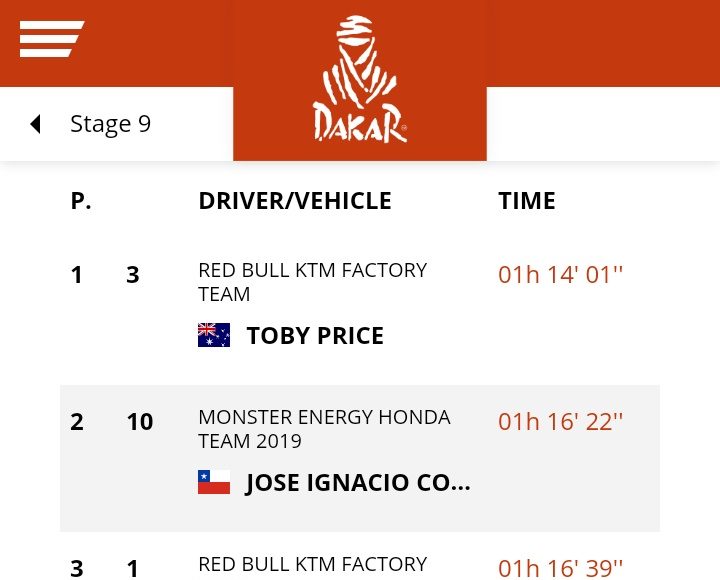Screen dimensions: 720x580
Task: Select Red Bull KTM Factory Team in first row
Action: coord(312,282)
